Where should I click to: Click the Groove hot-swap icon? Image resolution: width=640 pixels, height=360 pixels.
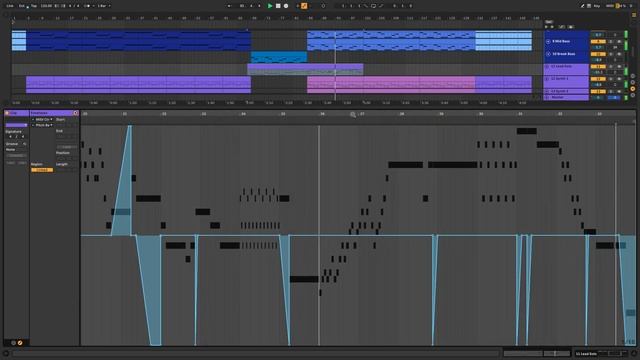tap(24, 144)
